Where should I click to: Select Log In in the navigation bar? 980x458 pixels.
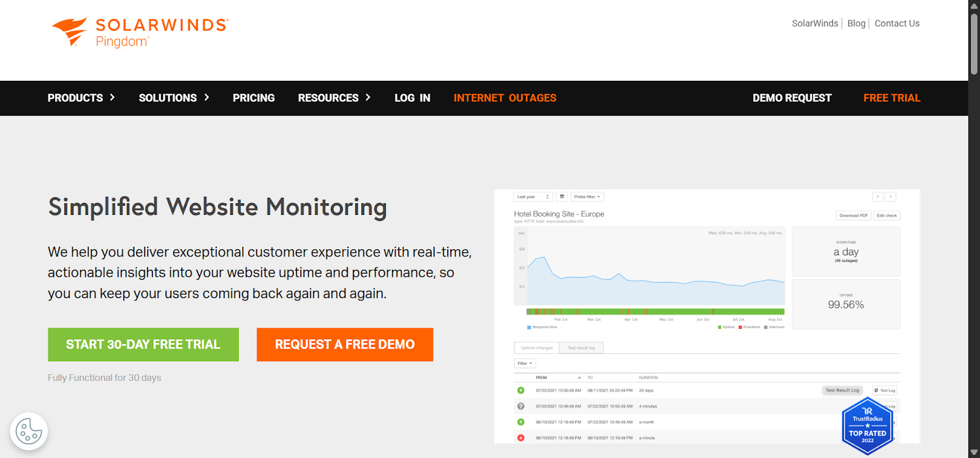pyautogui.click(x=412, y=98)
